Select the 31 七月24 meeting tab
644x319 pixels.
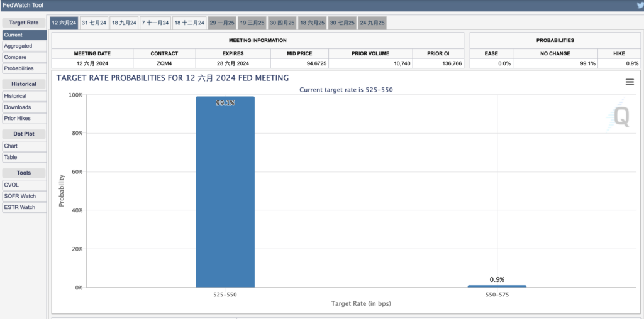[x=94, y=23]
